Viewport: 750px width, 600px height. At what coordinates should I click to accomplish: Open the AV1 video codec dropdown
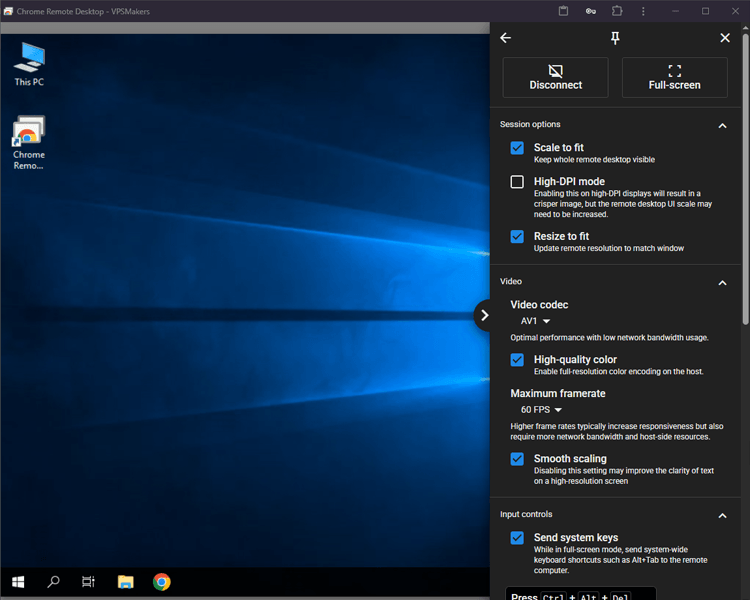(x=535, y=321)
